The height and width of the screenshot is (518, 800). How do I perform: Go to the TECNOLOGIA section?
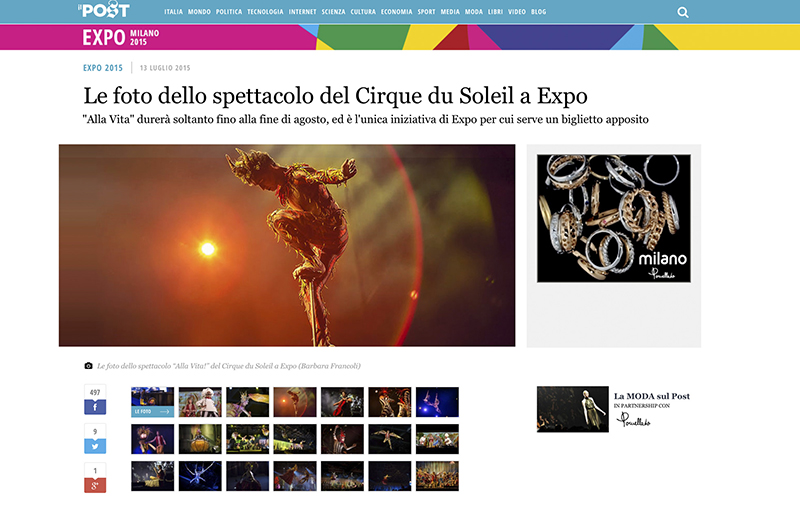265,12
